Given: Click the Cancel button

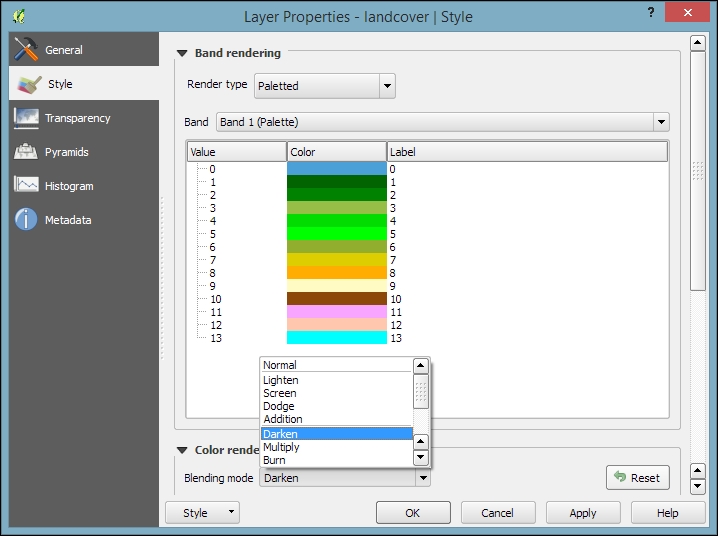Looking at the screenshot, I should (498, 513).
